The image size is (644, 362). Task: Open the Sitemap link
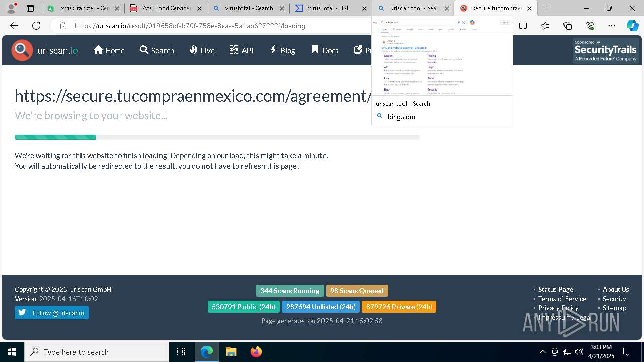click(614, 308)
